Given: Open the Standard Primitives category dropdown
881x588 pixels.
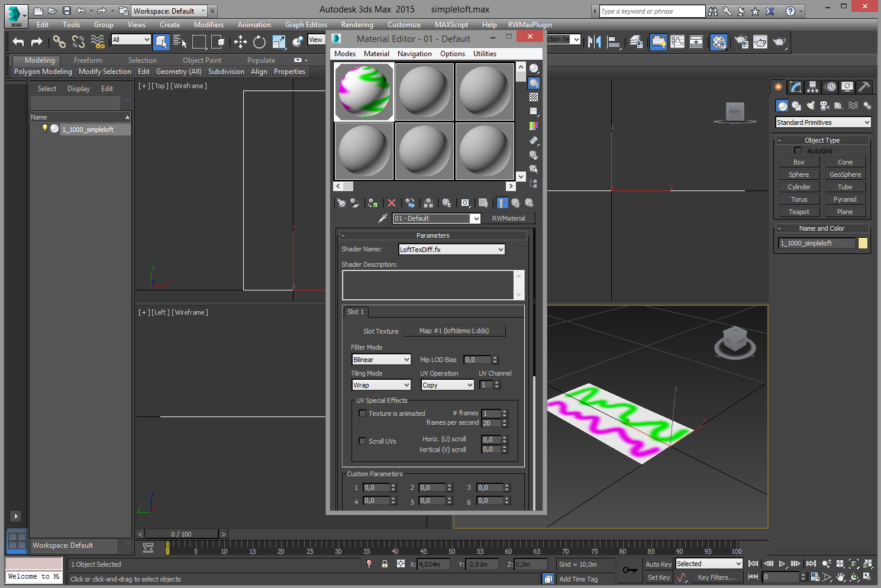Looking at the screenshot, I should [x=823, y=122].
